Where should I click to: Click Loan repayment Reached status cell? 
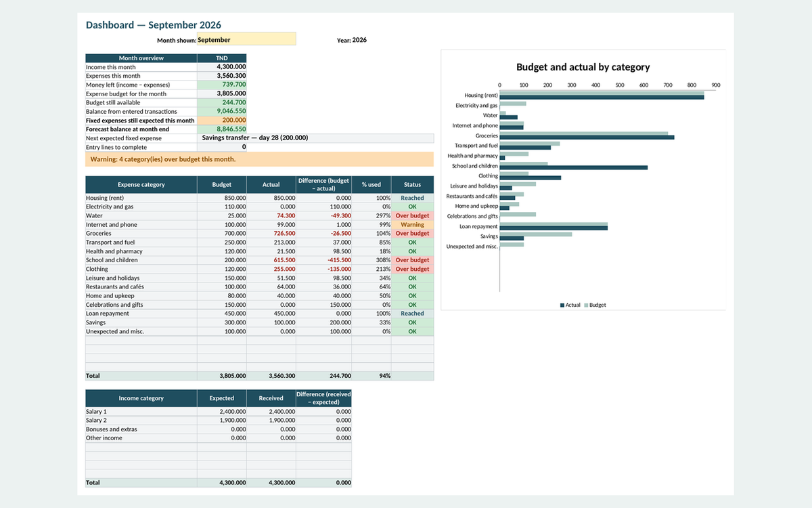pos(412,314)
